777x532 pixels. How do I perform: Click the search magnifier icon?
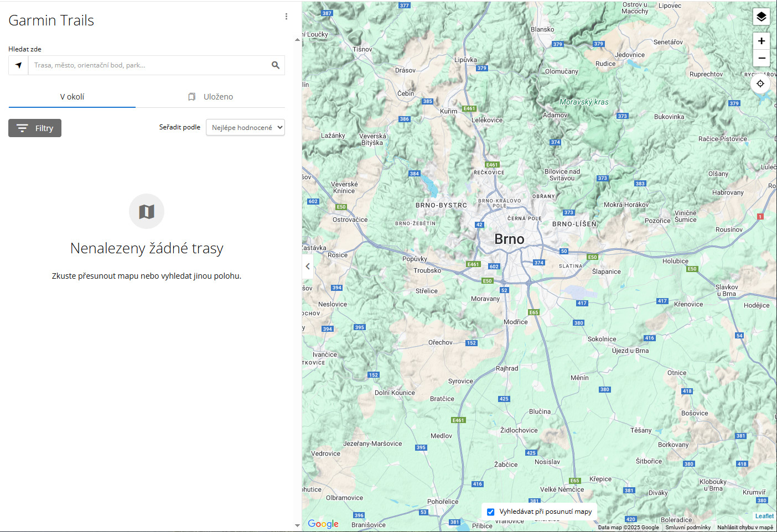click(276, 65)
